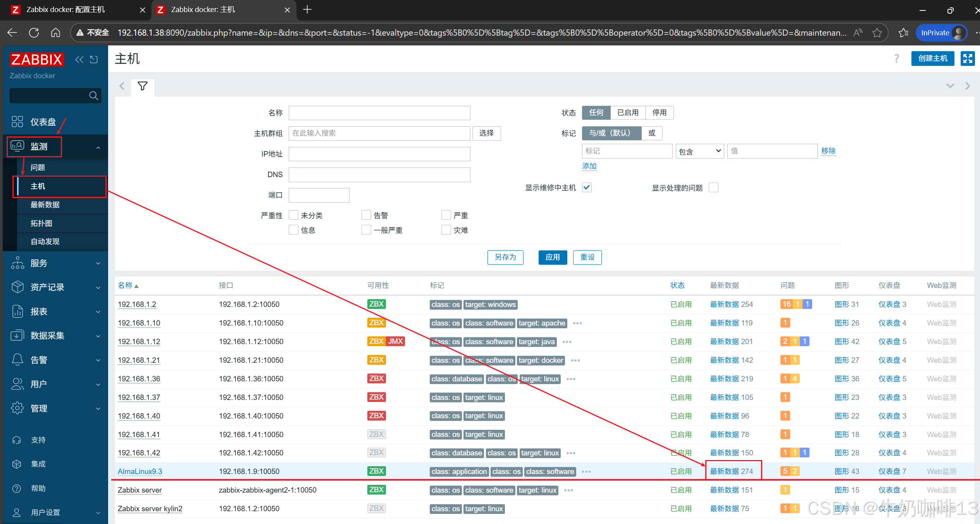Open 最新数据 in monitoring submenu

pyautogui.click(x=45, y=205)
